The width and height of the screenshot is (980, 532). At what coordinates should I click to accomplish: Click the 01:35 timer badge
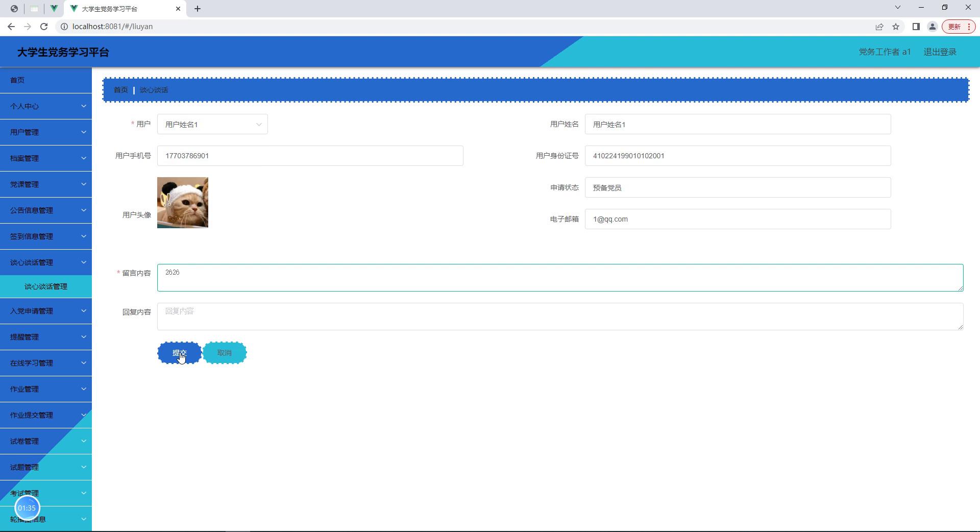[x=27, y=508]
